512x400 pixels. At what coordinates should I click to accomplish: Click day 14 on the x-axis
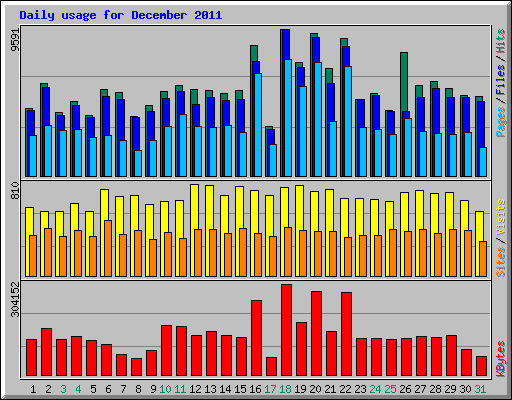tap(225, 389)
